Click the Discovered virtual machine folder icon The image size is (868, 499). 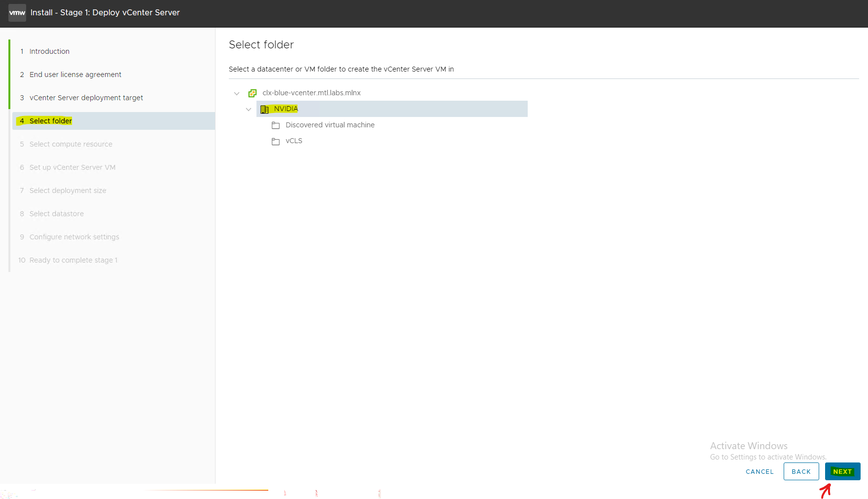click(x=276, y=125)
